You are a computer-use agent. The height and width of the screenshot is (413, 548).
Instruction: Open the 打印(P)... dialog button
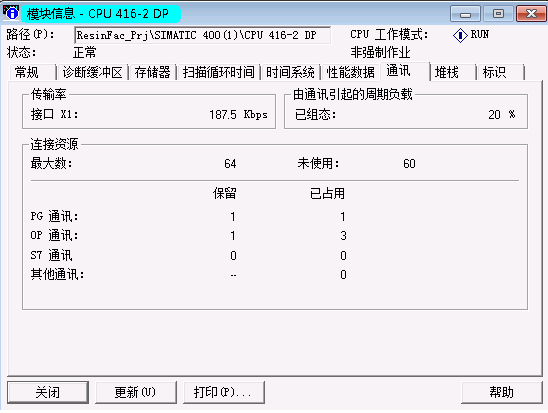point(224,392)
